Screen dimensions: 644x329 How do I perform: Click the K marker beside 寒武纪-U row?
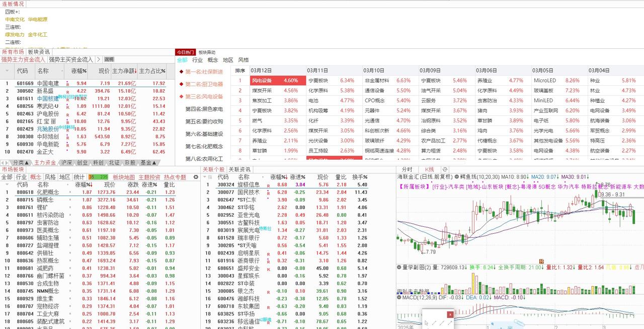[67, 107]
